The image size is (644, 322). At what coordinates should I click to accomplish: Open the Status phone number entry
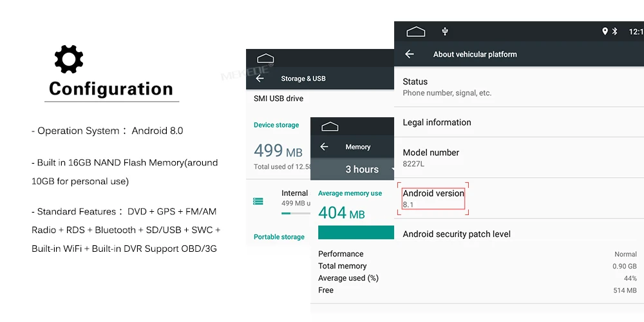[x=519, y=87]
